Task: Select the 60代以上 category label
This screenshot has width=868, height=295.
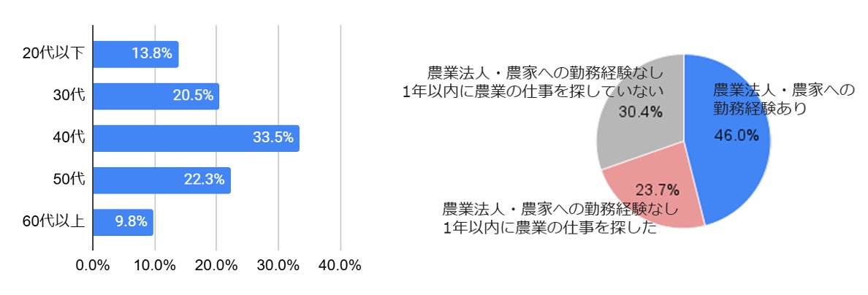Action: [54, 221]
